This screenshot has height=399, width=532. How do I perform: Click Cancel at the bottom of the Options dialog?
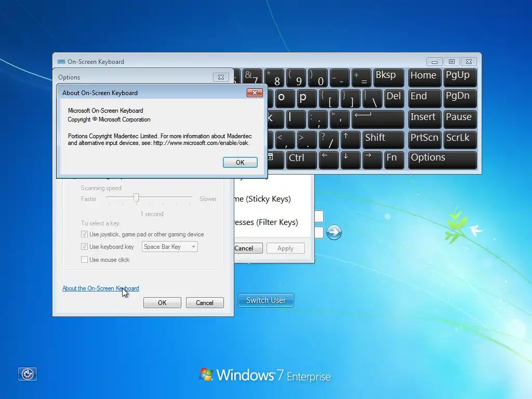coord(205,303)
